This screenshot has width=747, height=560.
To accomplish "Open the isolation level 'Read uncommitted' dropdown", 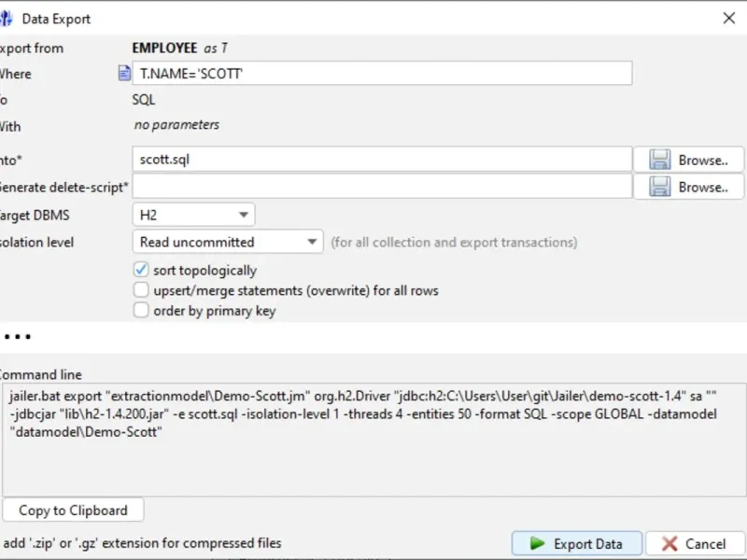I will click(x=228, y=242).
